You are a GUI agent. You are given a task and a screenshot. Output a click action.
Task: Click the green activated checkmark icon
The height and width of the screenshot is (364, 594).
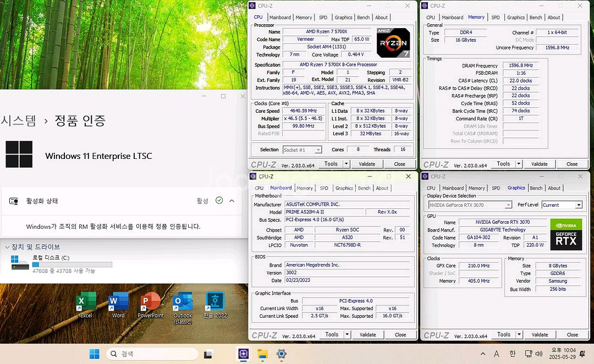pyautogui.click(x=219, y=200)
